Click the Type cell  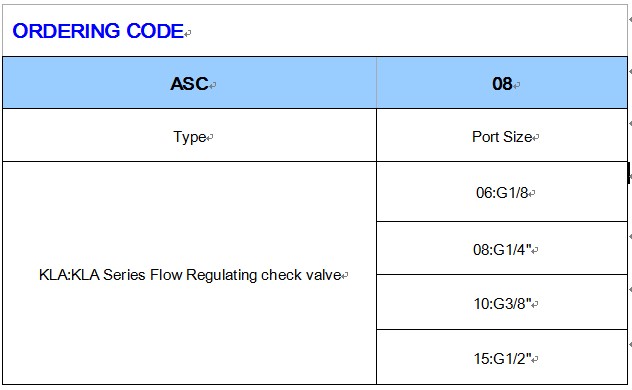[x=189, y=135]
